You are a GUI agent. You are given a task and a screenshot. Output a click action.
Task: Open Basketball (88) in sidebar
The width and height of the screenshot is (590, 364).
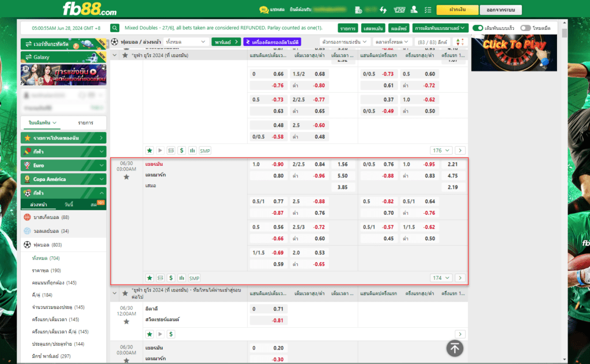(x=63, y=217)
